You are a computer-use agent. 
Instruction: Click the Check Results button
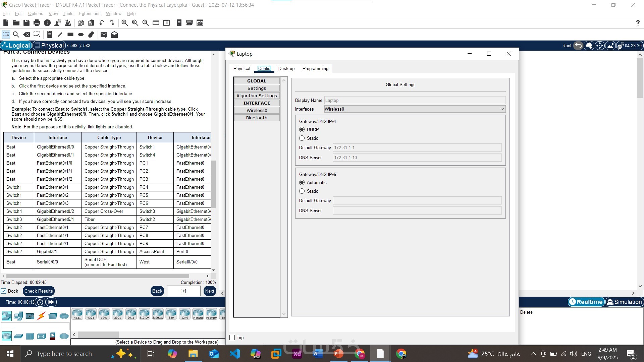(39, 291)
